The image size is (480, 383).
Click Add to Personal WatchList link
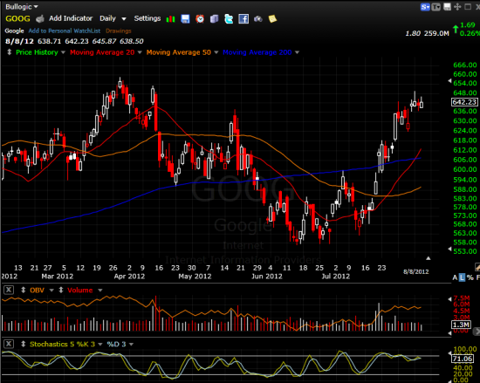64,31
